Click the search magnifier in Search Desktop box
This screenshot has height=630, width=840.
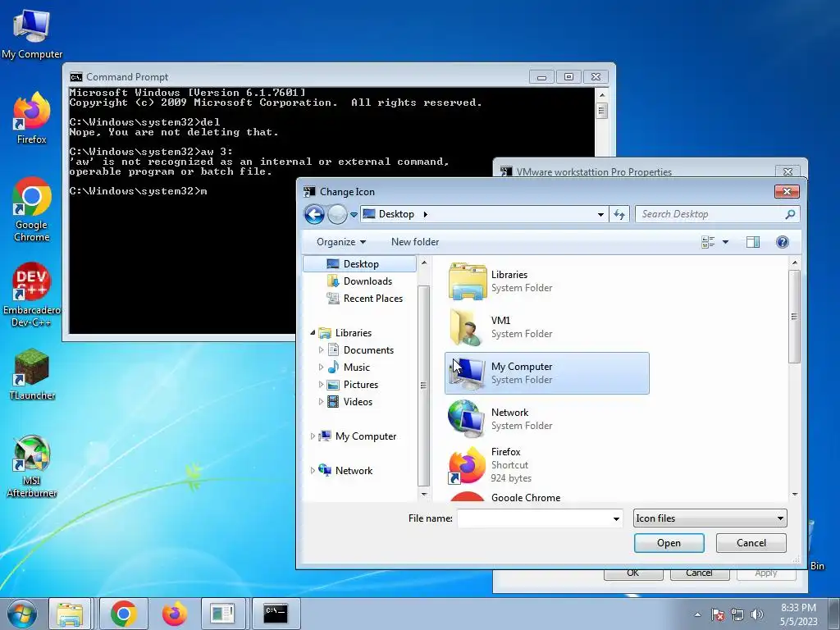coord(790,214)
